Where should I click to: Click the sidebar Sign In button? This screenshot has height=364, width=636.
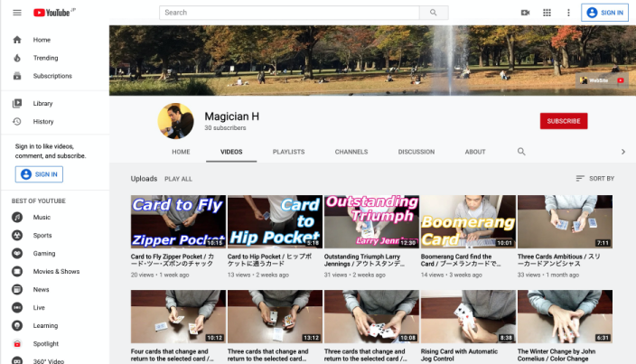(x=39, y=174)
